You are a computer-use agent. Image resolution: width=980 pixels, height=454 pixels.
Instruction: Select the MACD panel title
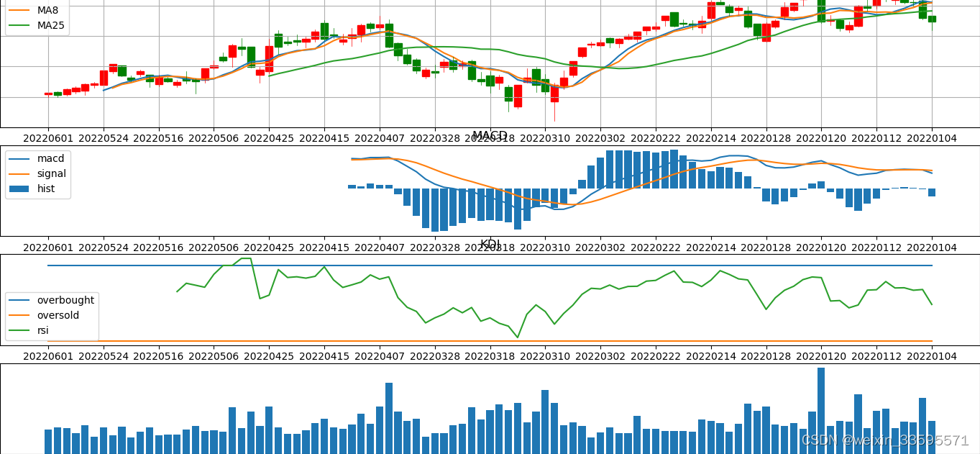click(x=490, y=135)
